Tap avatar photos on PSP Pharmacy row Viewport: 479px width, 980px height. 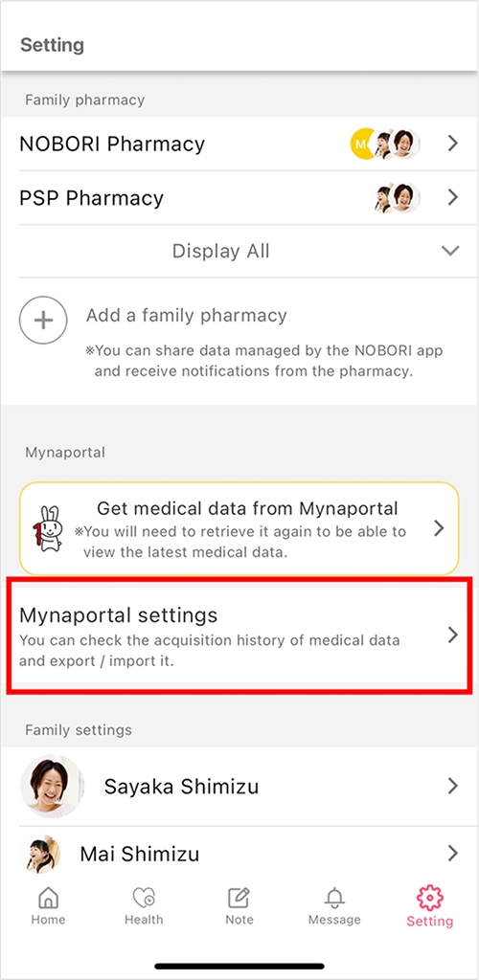(397, 197)
